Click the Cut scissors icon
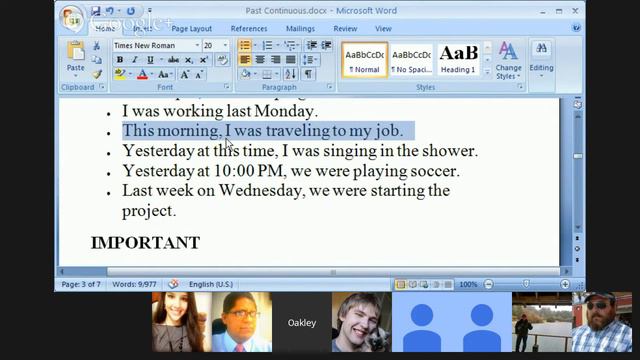Viewport: 640px width, 360px height. (x=97, y=46)
